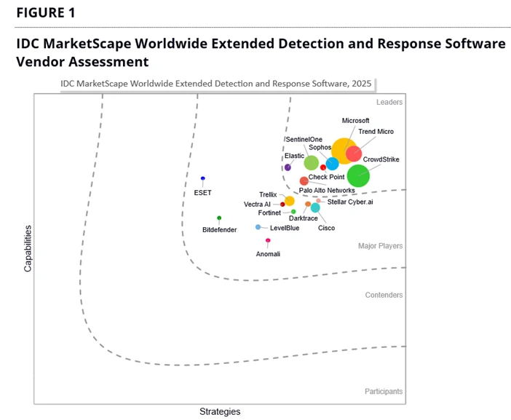This screenshot has height=420, width=511.
Task: Click the Participants region label
Action: pos(383,392)
